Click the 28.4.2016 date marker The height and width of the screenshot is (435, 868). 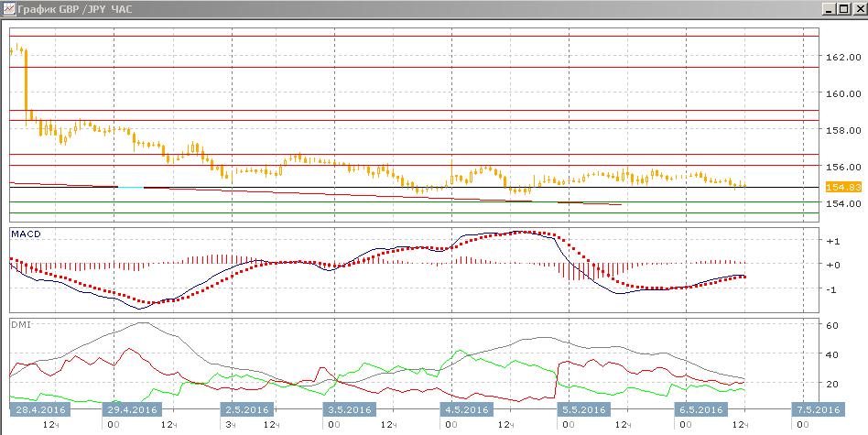(x=40, y=409)
